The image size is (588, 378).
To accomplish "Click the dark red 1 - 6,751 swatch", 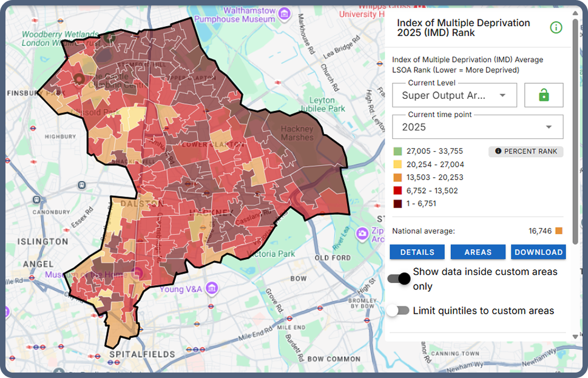I will (397, 204).
